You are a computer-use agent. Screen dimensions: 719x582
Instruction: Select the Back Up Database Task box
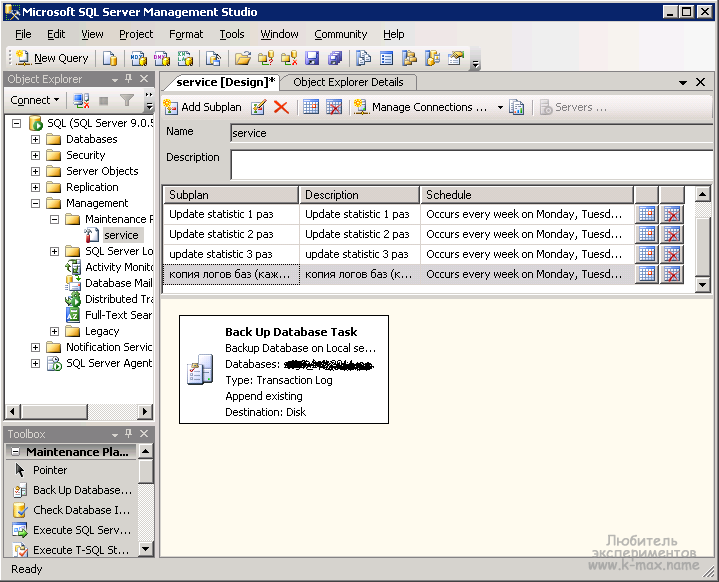(x=284, y=370)
